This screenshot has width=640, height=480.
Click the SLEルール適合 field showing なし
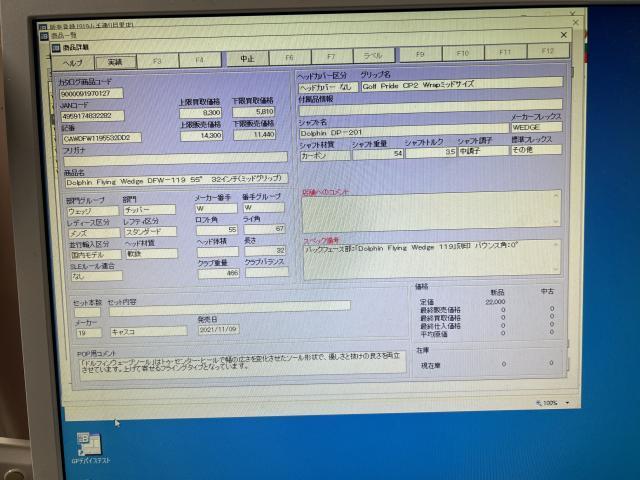click(x=97, y=276)
